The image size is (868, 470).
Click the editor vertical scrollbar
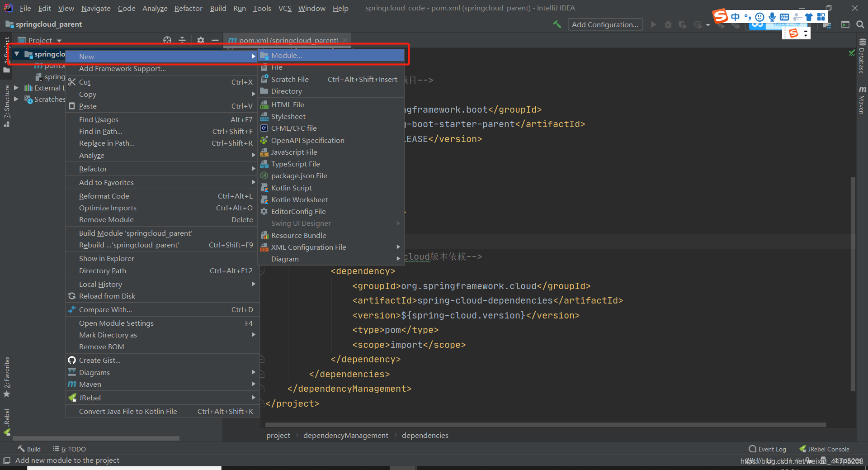point(853,284)
